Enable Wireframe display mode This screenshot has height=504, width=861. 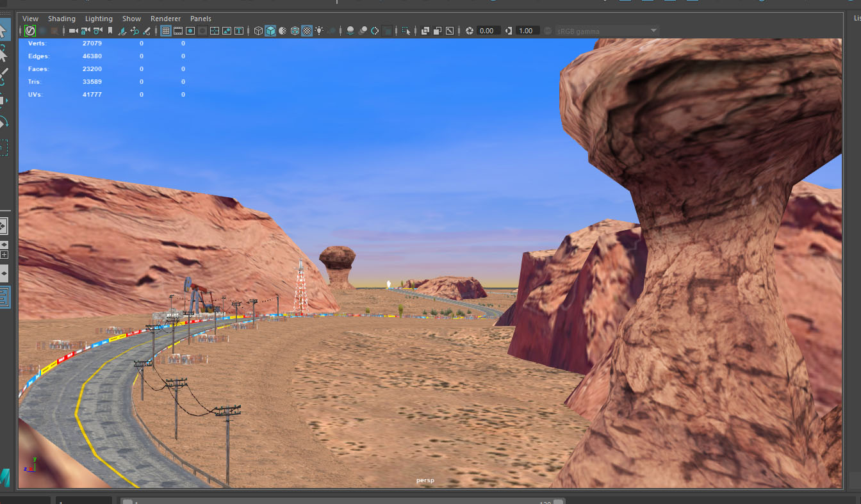[258, 31]
